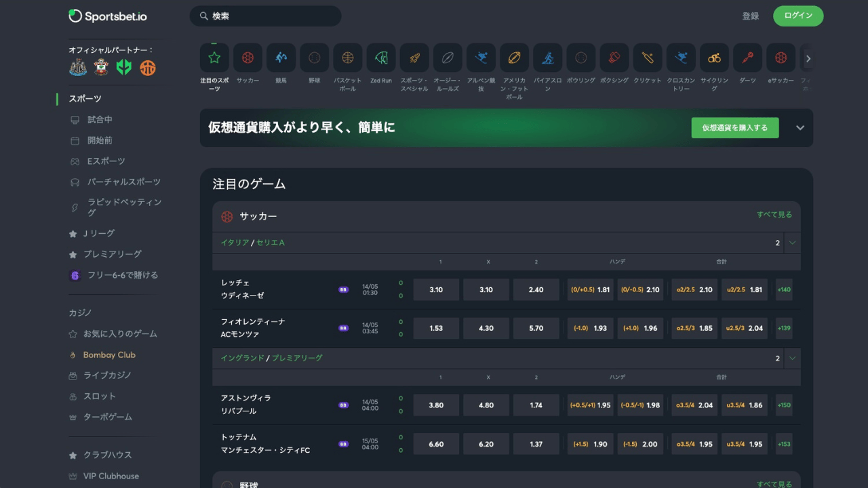Open the 競馬 horse racing icon
This screenshot has width=868, height=488.
click(281, 58)
